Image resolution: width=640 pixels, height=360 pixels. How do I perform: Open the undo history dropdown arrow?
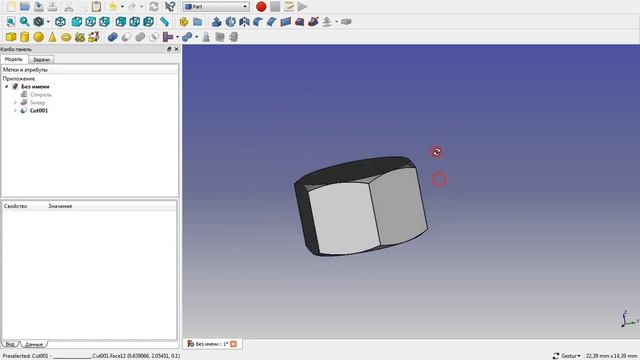click(122, 7)
